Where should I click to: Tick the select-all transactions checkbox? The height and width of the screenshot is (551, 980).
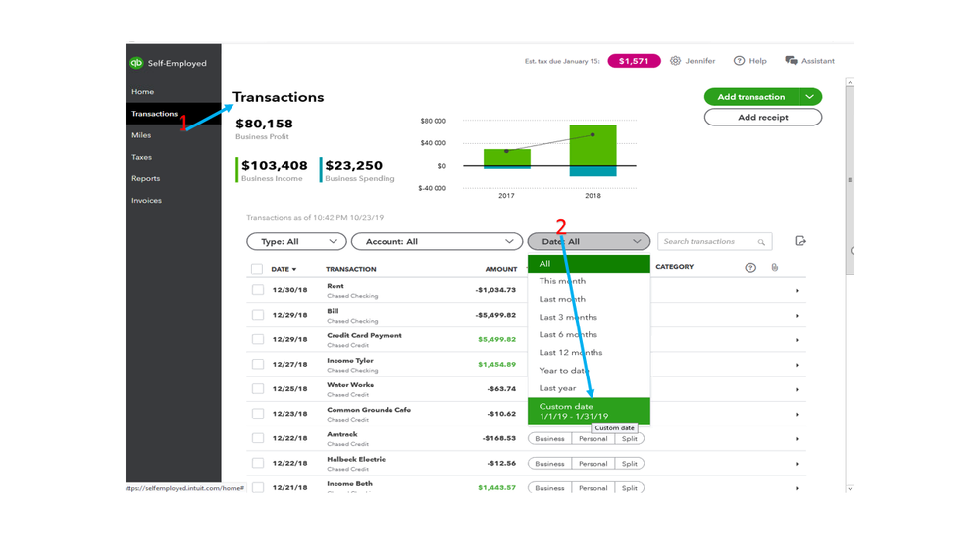click(x=257, y=269)
